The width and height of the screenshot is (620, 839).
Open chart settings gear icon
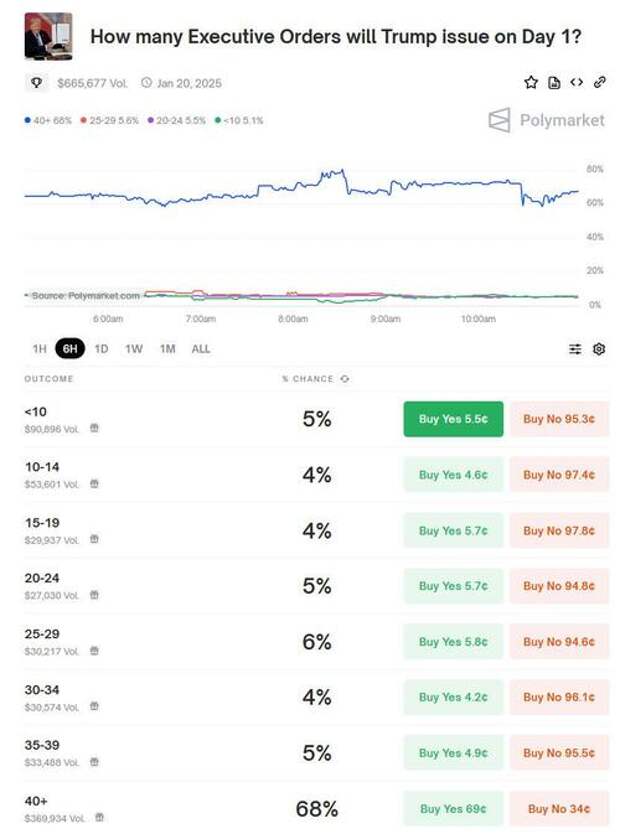(x=599, y=349)
